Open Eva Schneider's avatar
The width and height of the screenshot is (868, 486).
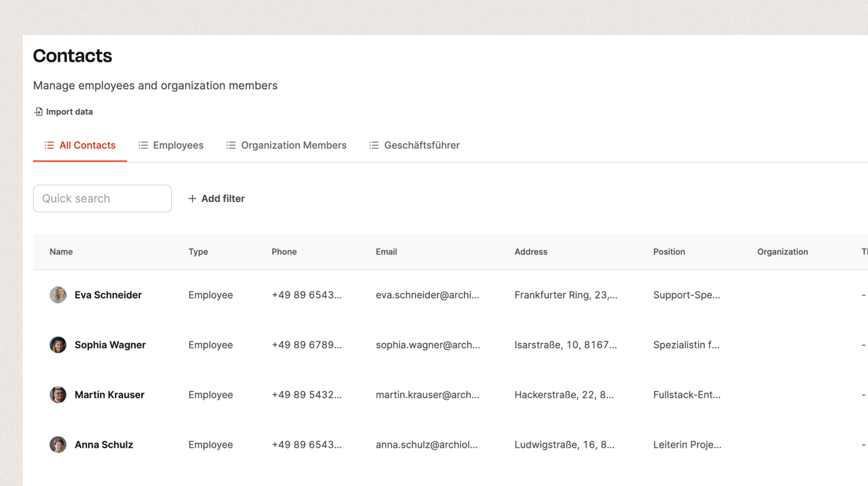58,295
